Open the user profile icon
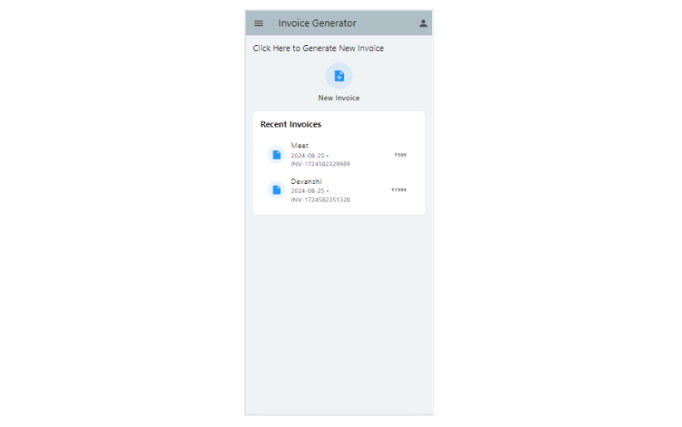 click(x=423, y=23)
